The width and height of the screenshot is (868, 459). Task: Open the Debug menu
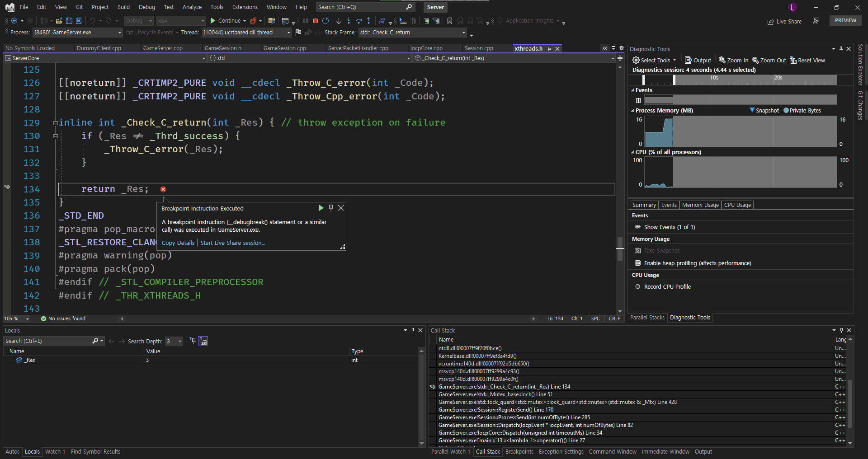147,7
